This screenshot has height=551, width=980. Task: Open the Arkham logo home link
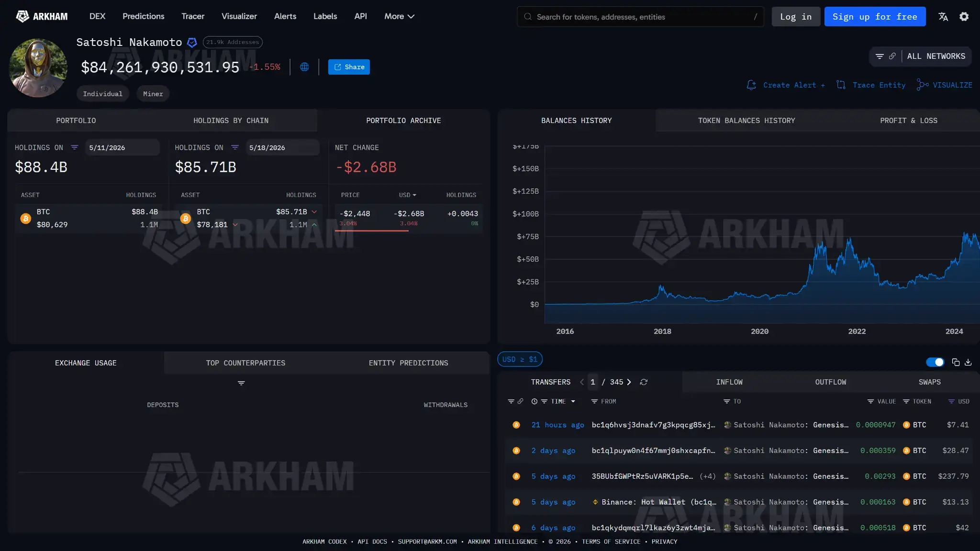click(42, 16)
